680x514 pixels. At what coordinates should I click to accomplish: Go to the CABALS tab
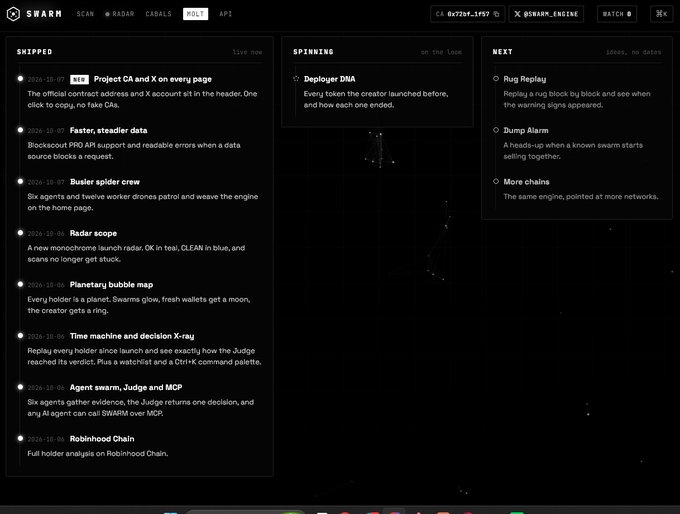[158, 14]
